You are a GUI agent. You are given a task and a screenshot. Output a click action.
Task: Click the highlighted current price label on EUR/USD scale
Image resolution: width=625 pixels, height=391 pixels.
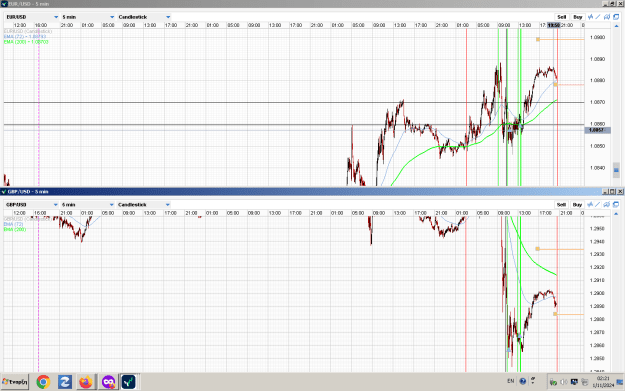click(x=597, y=130)
